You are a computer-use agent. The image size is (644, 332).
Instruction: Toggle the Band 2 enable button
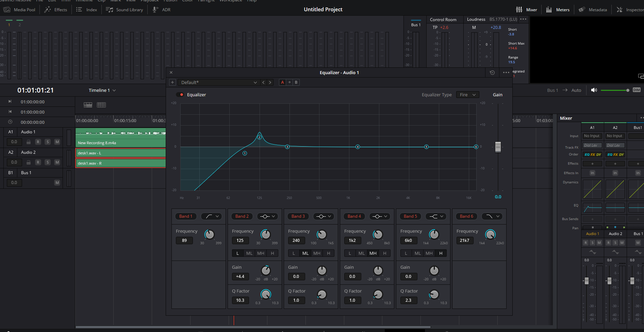click(x=242, y=216)
